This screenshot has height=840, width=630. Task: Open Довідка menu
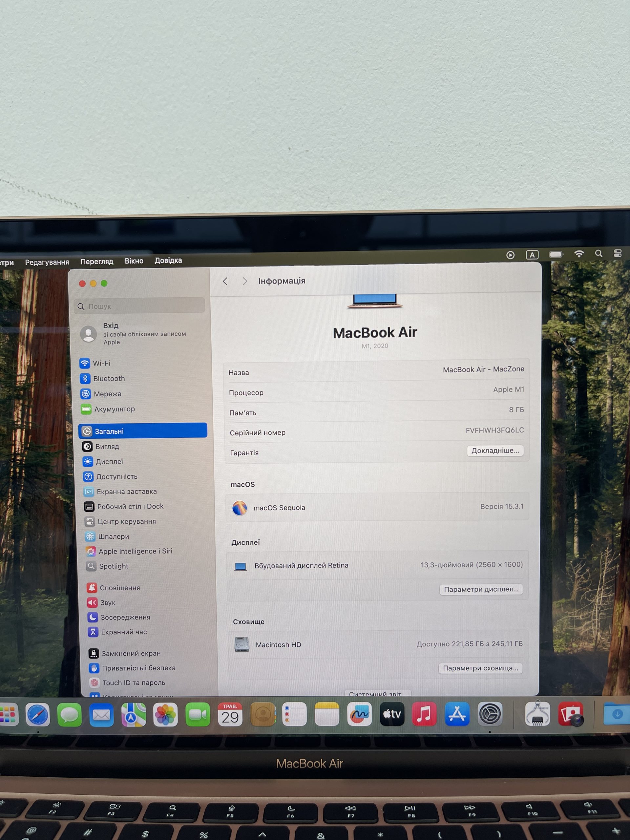[x=168, y=261]
